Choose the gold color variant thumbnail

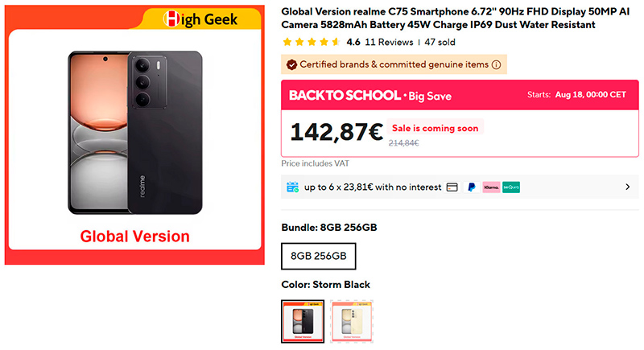point(352,321)
